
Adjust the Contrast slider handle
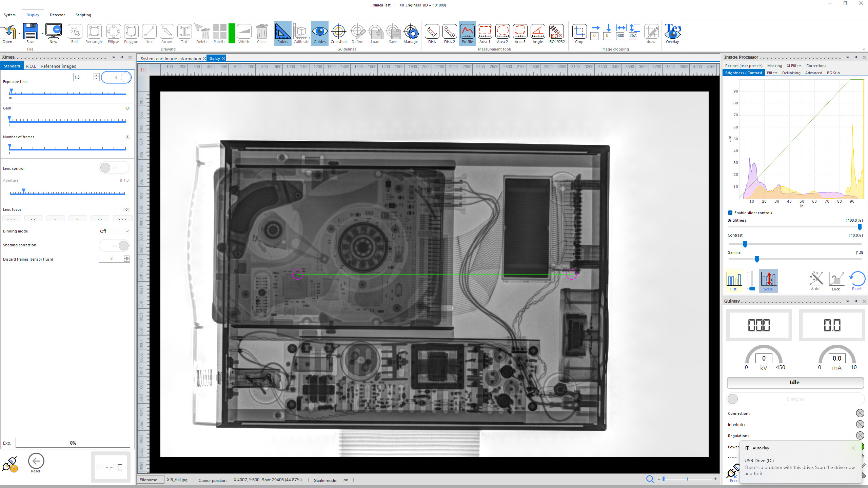(745, 244)
